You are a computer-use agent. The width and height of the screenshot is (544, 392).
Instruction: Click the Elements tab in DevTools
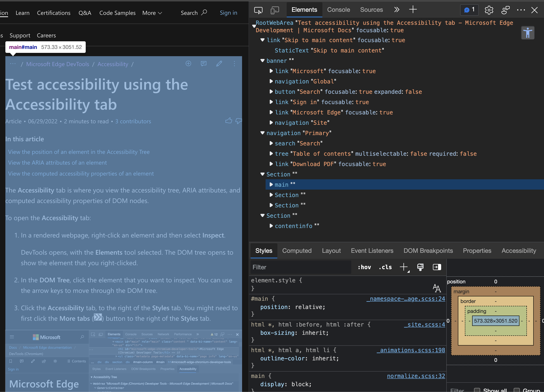tap(303, 9)
